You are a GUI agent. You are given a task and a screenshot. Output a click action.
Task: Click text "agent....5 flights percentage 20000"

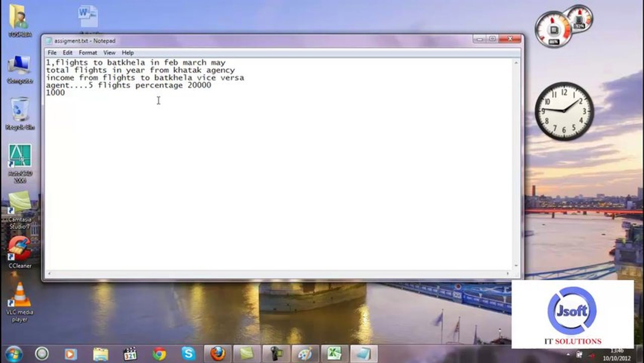tap(128, 85)
